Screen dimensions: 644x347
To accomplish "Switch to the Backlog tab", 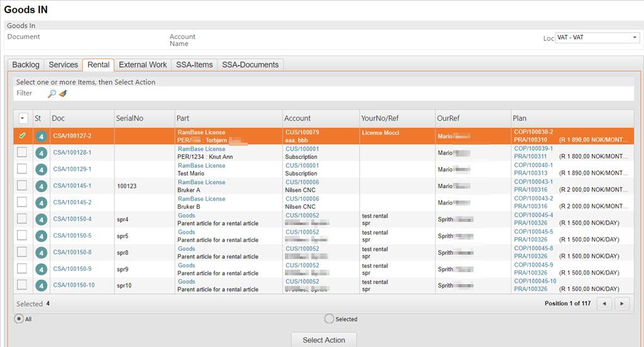I will click(x=26, y=65).
